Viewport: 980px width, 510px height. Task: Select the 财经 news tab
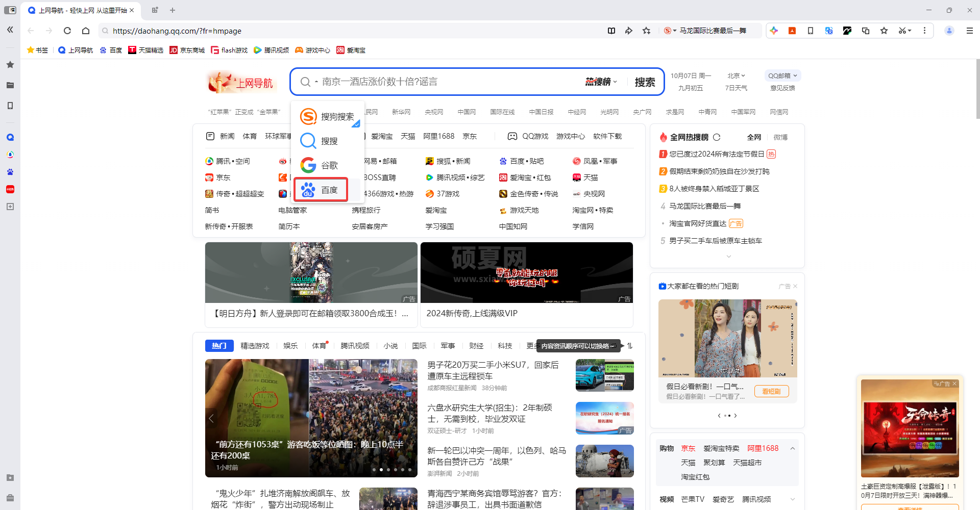[476, 346]
